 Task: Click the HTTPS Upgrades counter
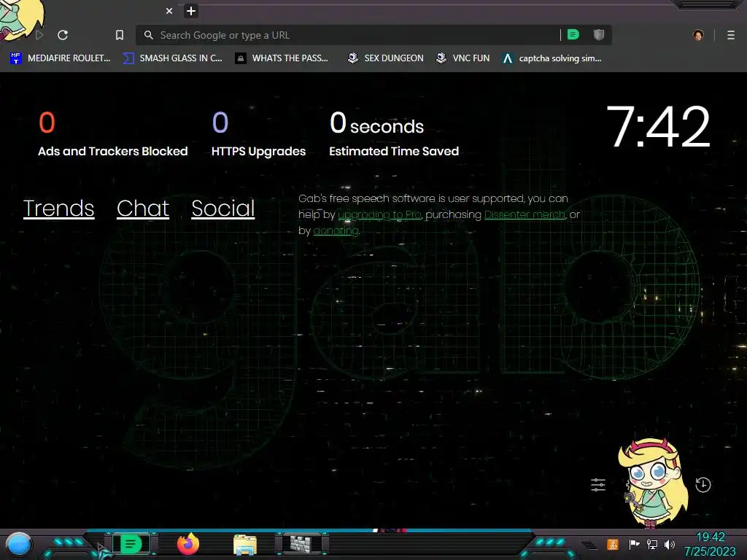[259, 134]
